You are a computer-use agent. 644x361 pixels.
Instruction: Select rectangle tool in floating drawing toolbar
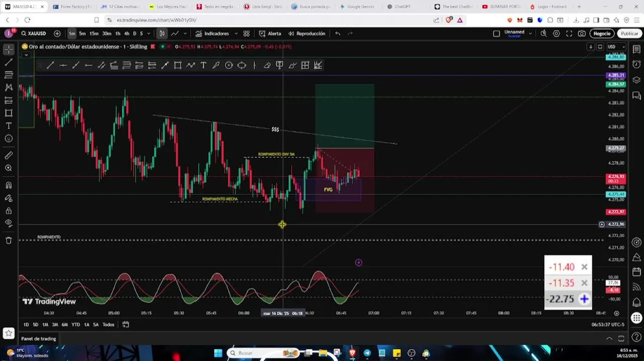click(x=178, y=65)
